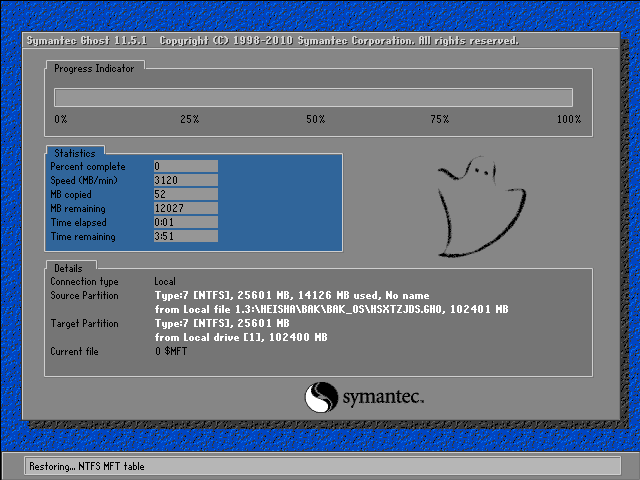Click the MB remaining value 12027
Screen dimensions: 640x480
click(185, 208)
